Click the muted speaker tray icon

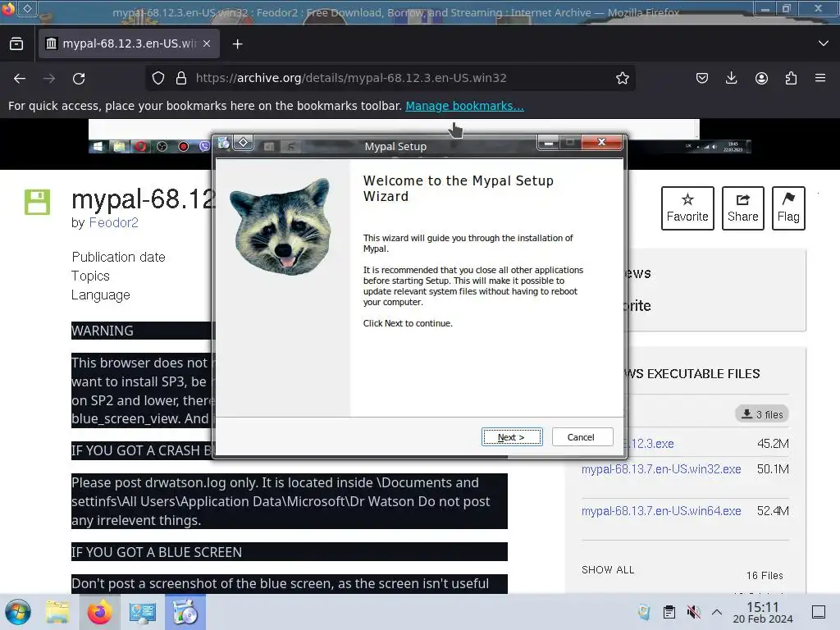tap(693, 612)
